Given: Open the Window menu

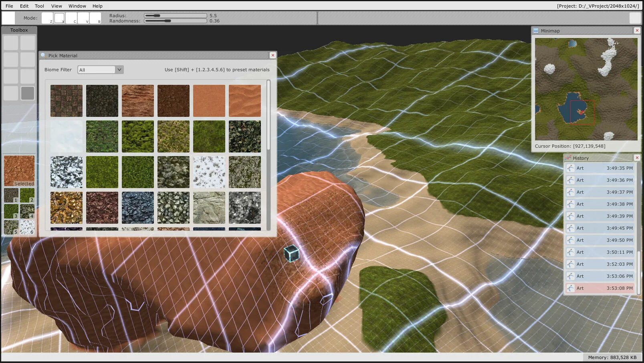Looking at the screenshot, I should coord(77,6).
